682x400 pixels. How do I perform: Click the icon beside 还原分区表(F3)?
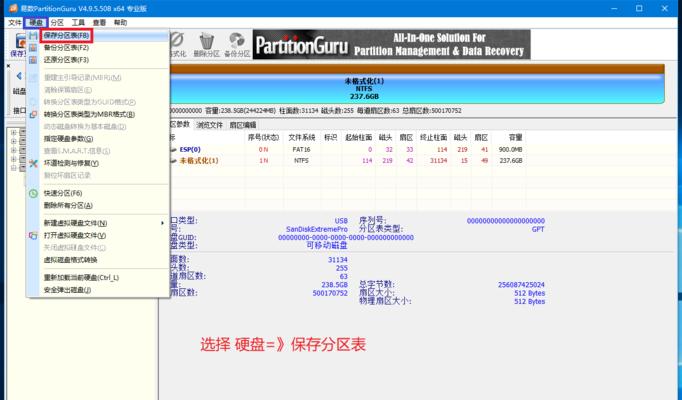pyautogui.click(x=33, y=60)
